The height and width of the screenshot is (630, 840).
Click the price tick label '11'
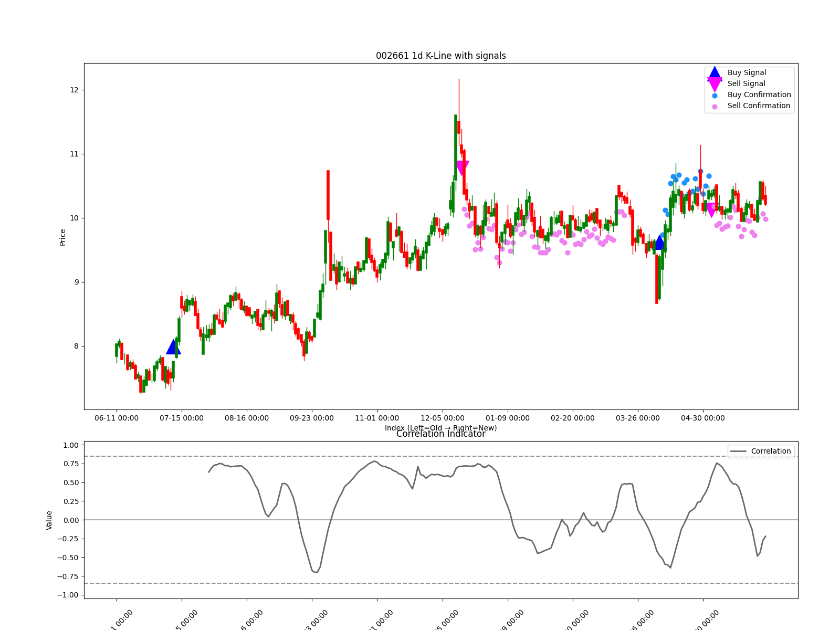[74, 154]
